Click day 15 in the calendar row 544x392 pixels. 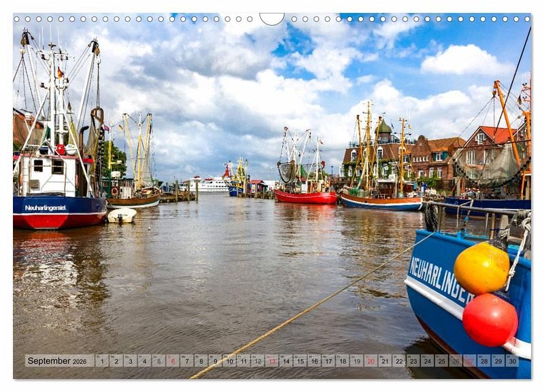pos(300,361)
